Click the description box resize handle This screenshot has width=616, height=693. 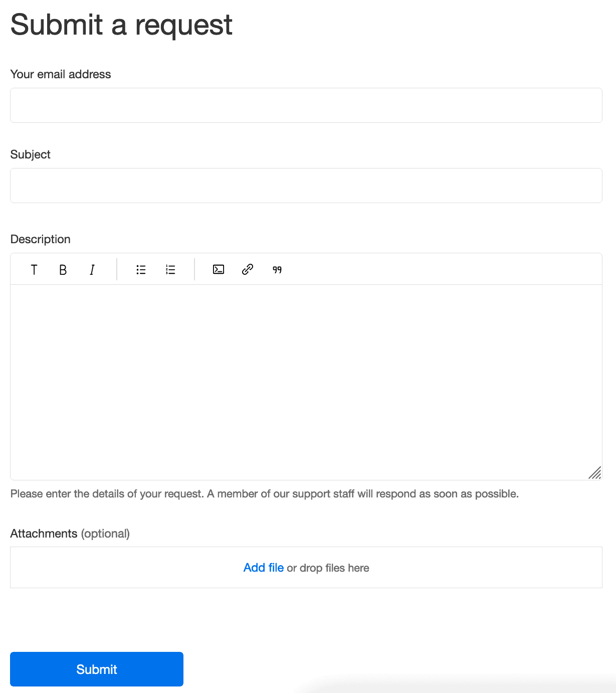[x=596, y=473]
